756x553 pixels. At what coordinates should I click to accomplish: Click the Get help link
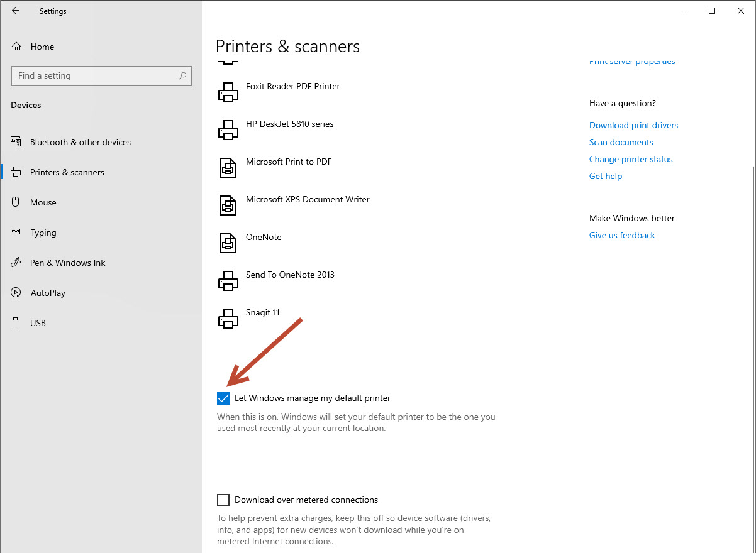point(606,176)
